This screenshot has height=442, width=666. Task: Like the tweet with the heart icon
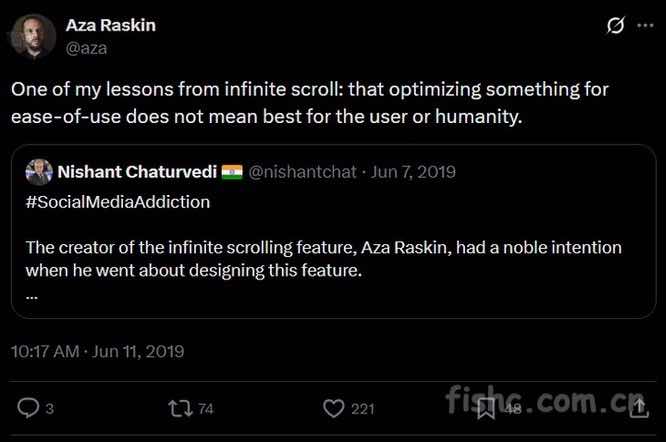pos(334,408)
